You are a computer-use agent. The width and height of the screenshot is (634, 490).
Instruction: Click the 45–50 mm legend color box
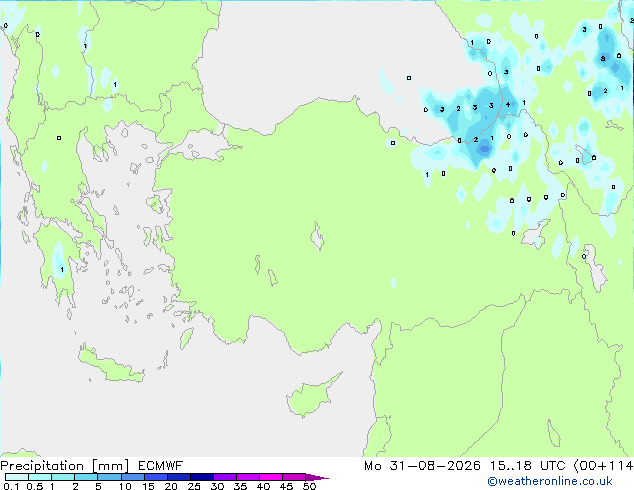294,477
